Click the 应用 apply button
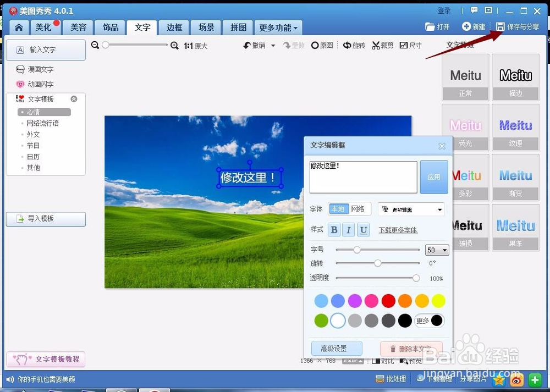 coord(434,177)
